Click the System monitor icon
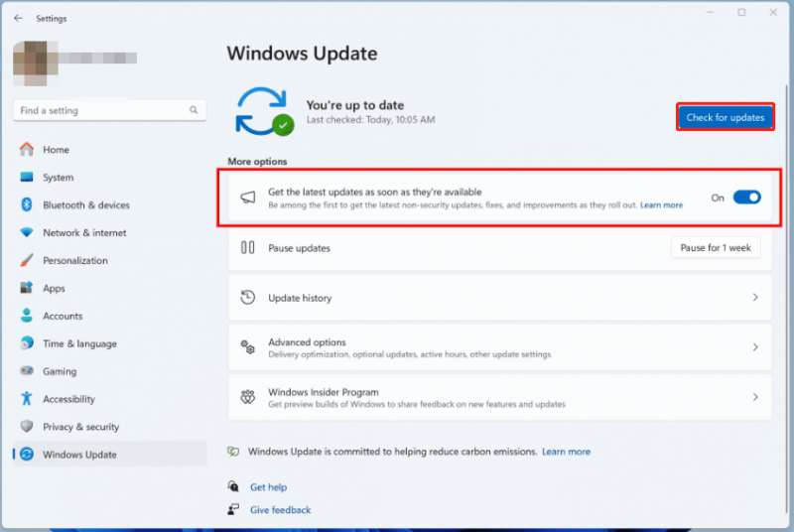 (x=27, y=177)
